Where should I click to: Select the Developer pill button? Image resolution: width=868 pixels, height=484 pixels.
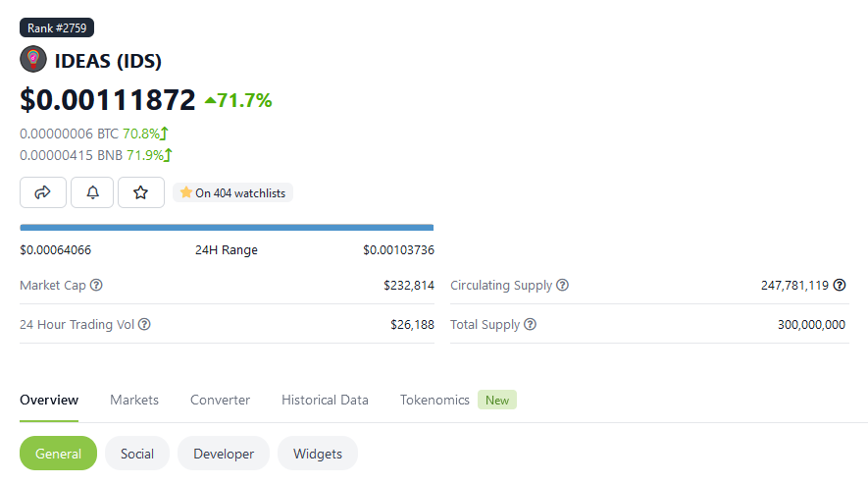[x=224, y=454]
